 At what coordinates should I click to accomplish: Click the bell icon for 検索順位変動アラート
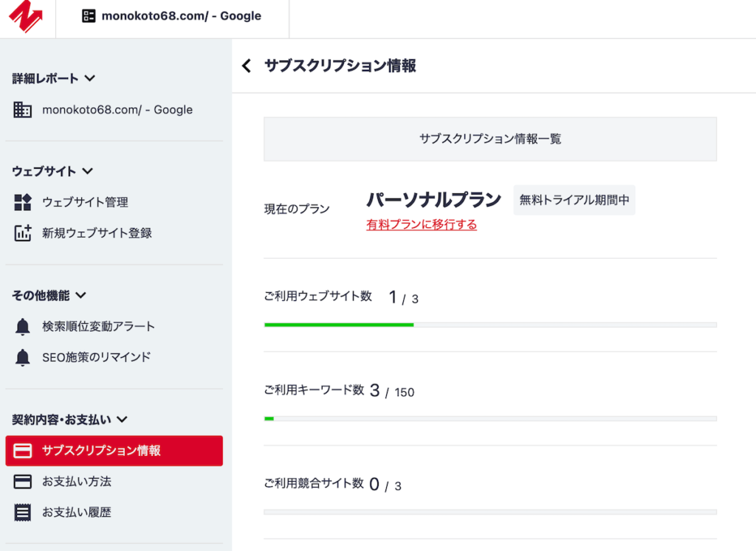tap(23, 326)
